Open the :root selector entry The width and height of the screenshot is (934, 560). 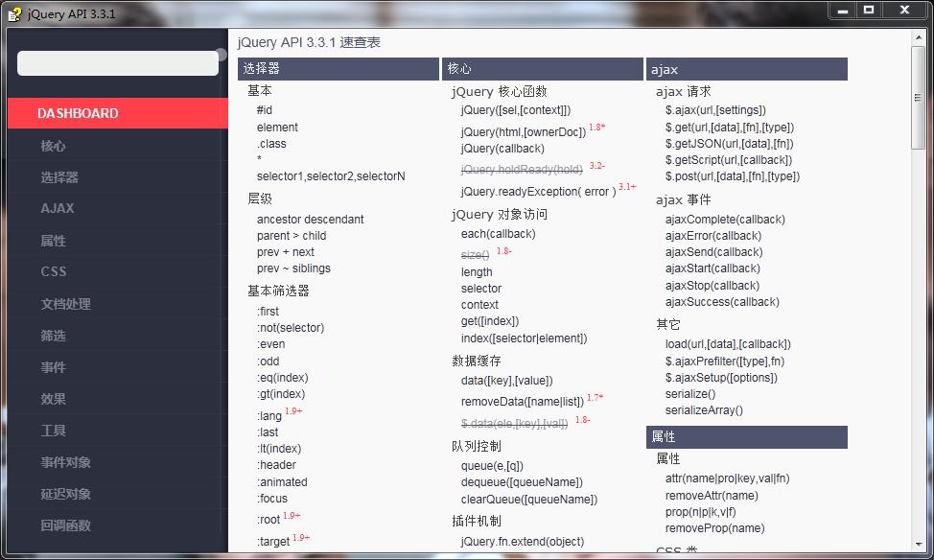point(269,520)
